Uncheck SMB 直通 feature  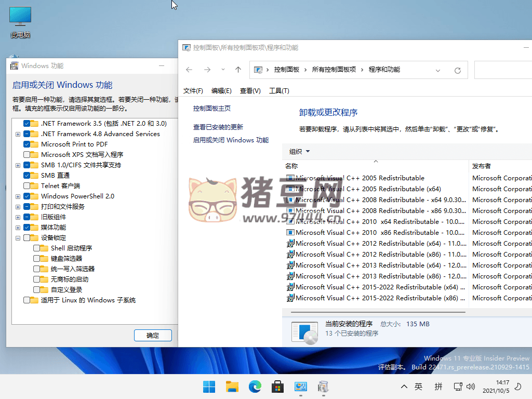pos(27,176)
